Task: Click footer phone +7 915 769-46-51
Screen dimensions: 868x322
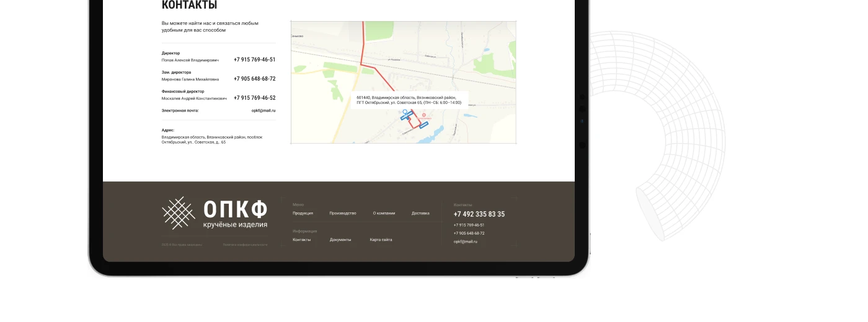Action: pos(469,225)
